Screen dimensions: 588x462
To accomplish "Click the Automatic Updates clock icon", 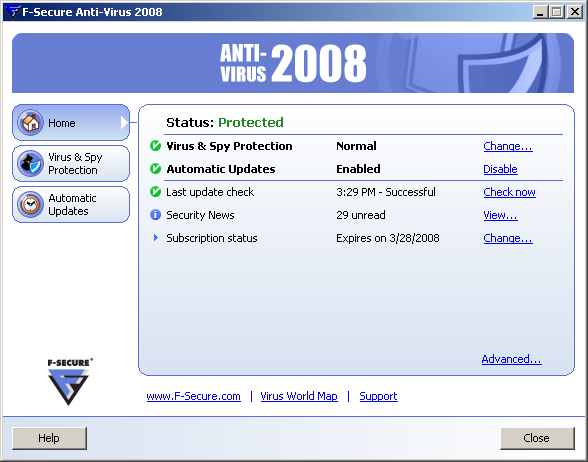I will point(30,204).
